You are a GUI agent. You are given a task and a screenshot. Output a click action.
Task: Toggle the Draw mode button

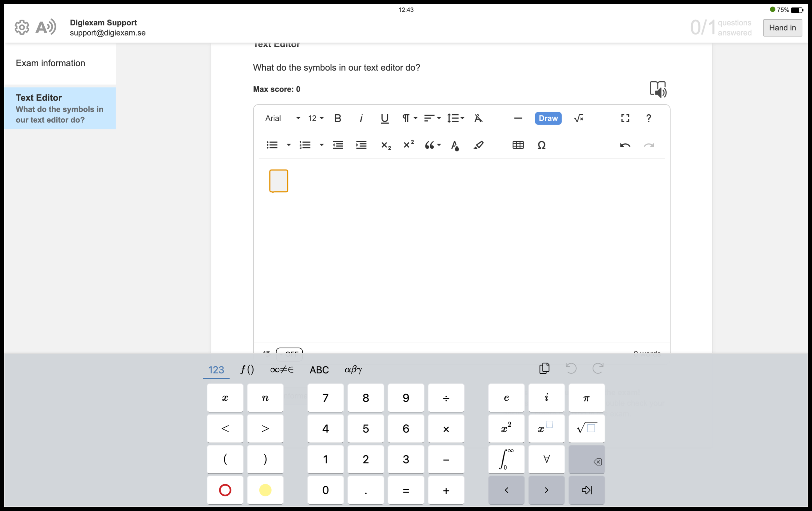pyautogui.click(x=548, y=118)
